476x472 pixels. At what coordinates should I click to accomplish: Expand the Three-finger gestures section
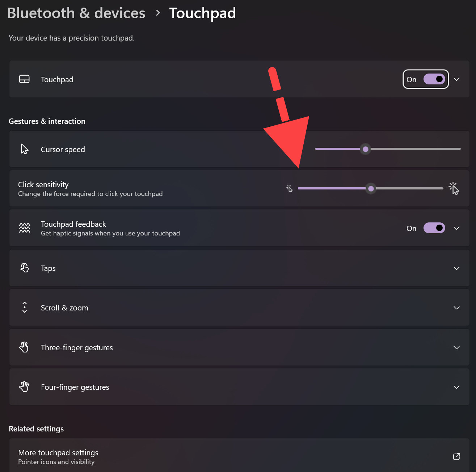[239, 347]
